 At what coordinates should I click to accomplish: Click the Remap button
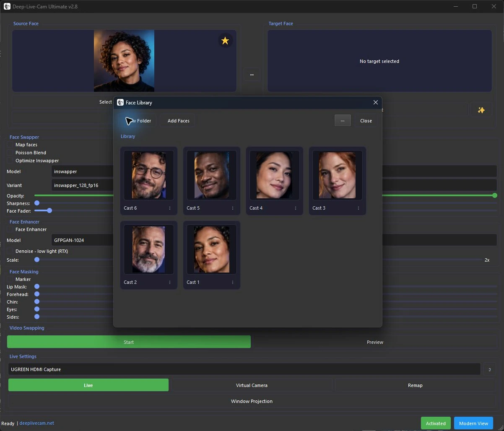[415, 385]
